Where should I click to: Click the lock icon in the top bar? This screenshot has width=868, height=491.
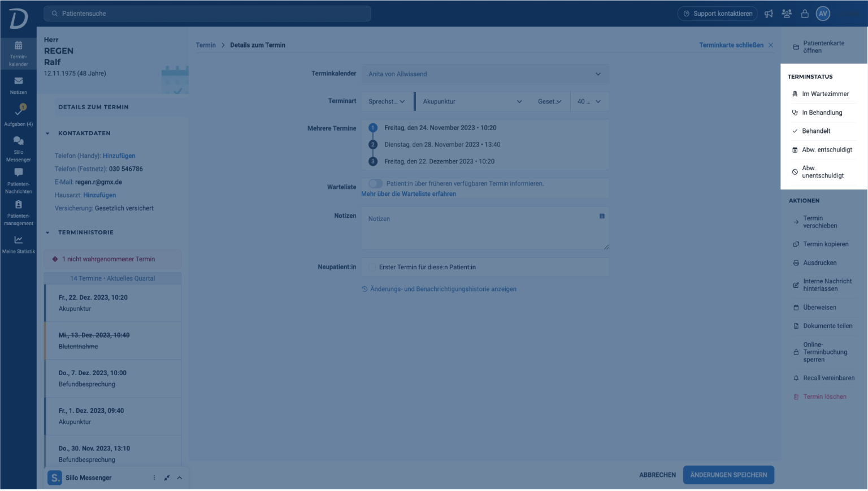[805, 14]
